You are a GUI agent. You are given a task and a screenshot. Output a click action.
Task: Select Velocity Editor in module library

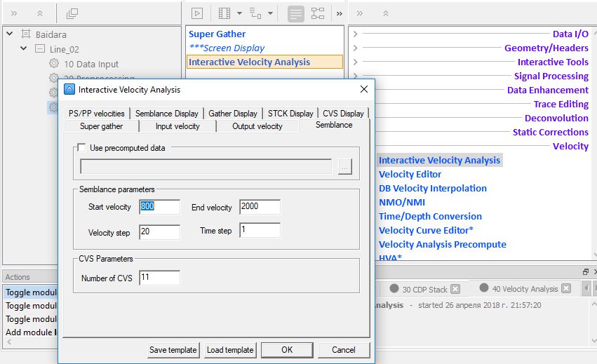(410, 175)
